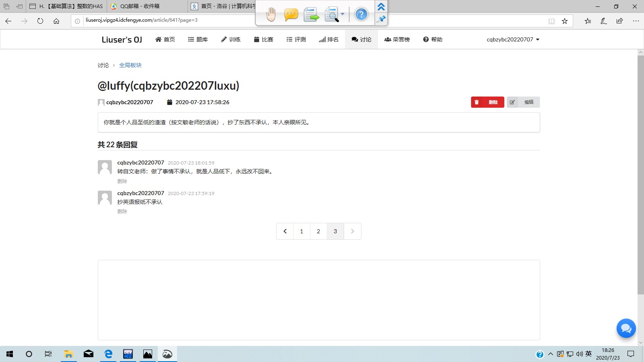This screenshot has width=644, height=362.
Task: Click the reply text area
Action: point(319,300)
